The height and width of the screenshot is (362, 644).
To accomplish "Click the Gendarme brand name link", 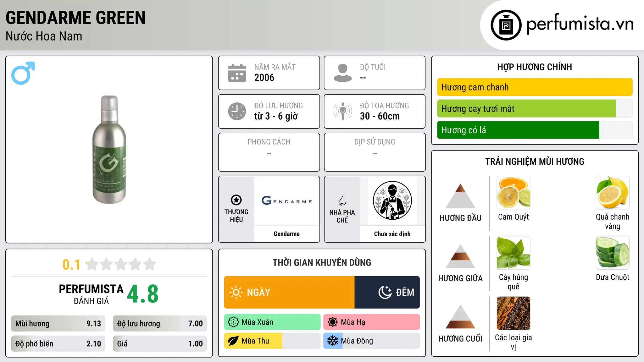I will click(286, 234).
